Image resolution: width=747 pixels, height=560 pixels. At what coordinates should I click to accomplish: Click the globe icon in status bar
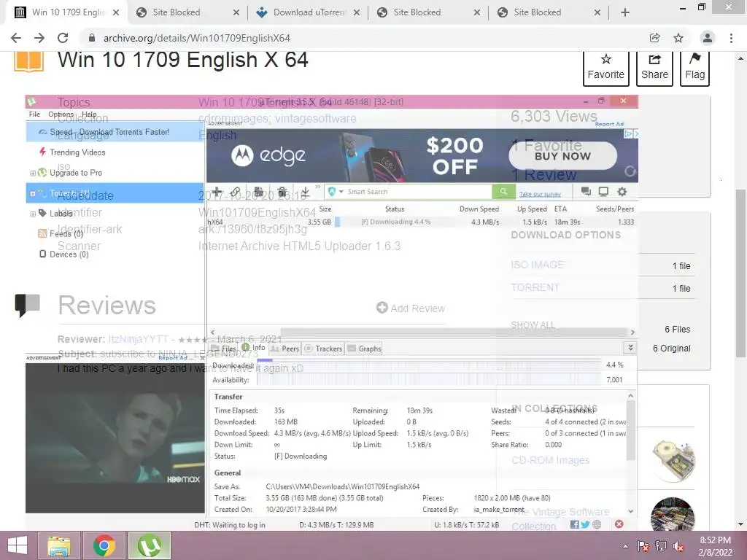(597, 524)
